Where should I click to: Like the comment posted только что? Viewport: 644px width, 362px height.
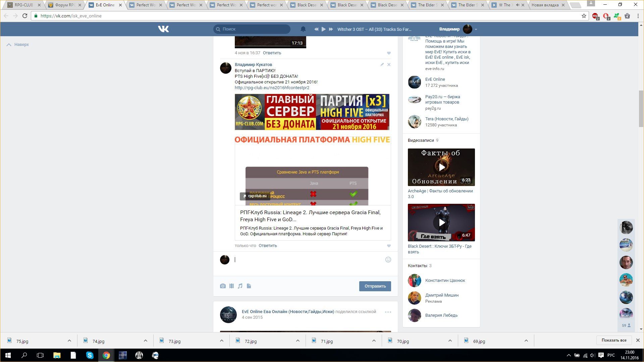pyautogui.click(x=389, y=246)
